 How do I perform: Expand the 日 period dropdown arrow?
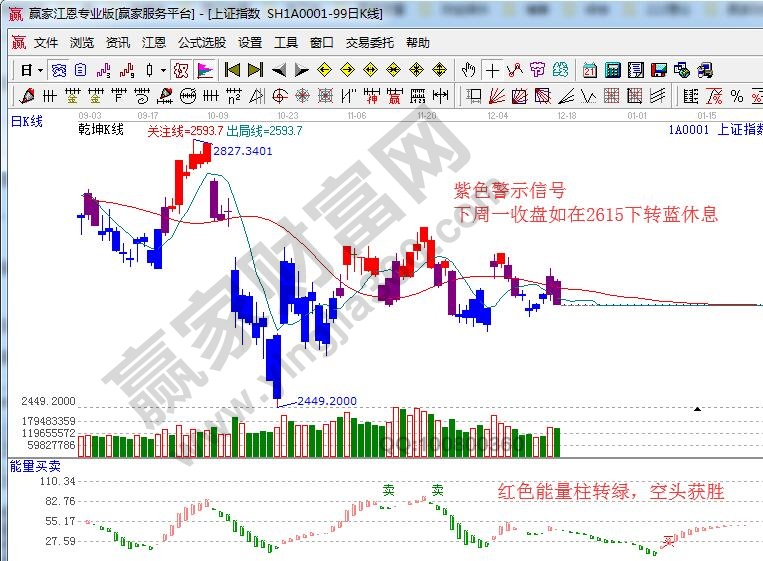40,70
